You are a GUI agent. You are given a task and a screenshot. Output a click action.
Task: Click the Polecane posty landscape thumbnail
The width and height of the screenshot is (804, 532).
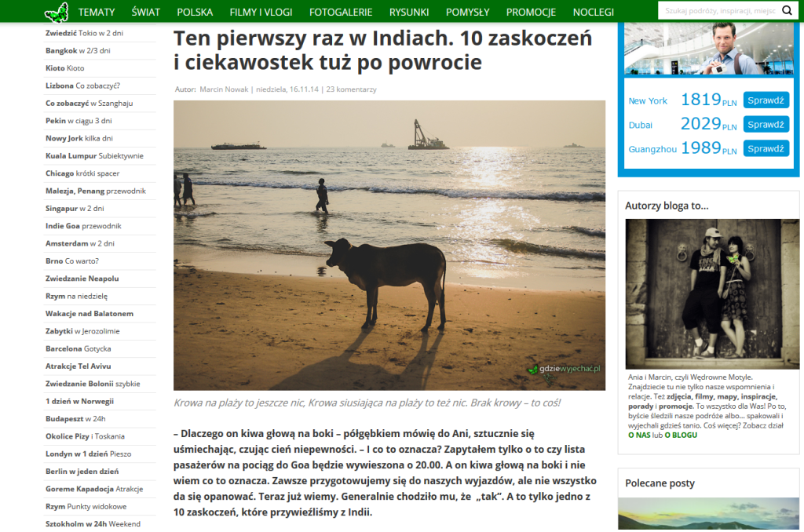pyautogui.click(x=708, y=513)
